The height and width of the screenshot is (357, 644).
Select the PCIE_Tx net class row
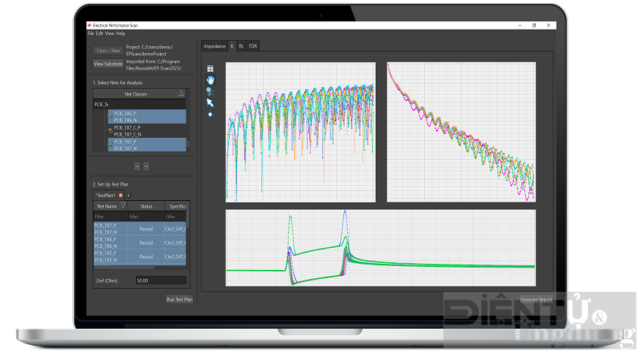(139, 105)
